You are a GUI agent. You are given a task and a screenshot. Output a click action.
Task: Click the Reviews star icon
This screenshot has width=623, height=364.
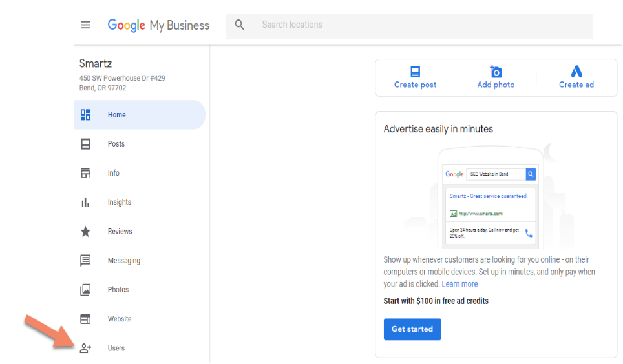coord(85,232)
